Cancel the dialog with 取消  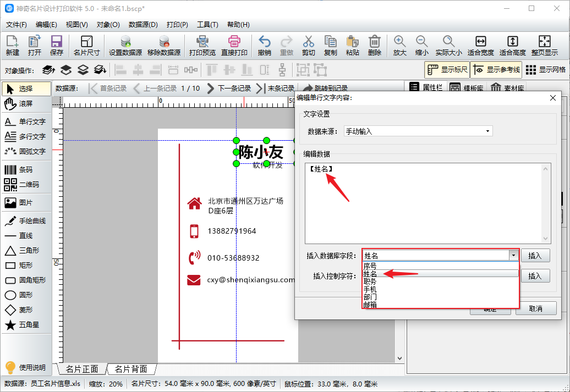pos(536,308)
